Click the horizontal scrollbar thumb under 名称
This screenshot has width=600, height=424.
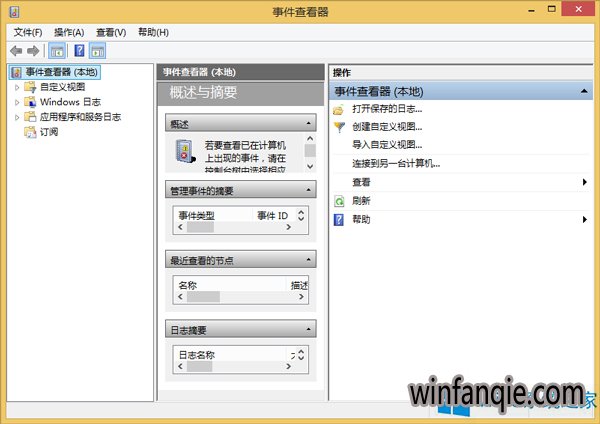pos(203,297)
